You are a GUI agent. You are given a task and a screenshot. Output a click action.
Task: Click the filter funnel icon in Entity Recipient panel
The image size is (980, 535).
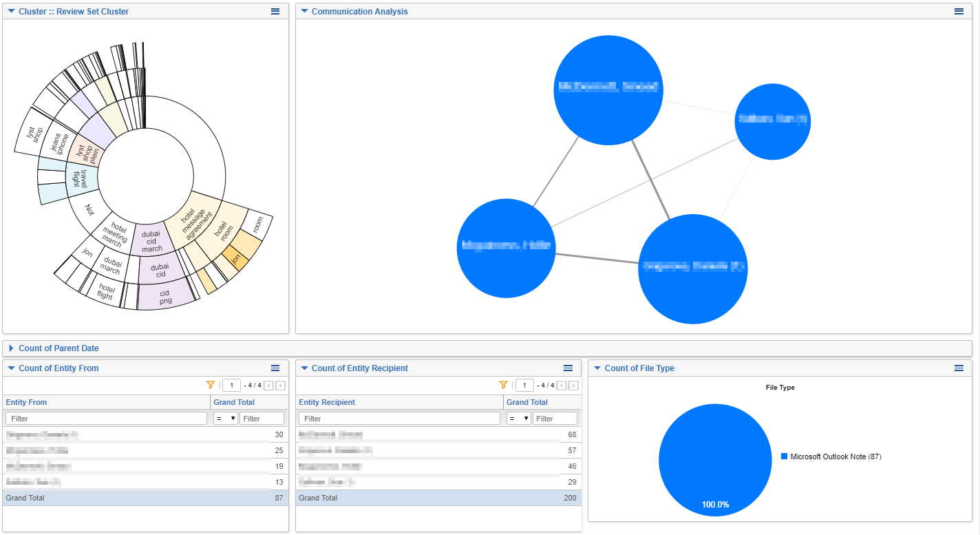click(503, 386)
